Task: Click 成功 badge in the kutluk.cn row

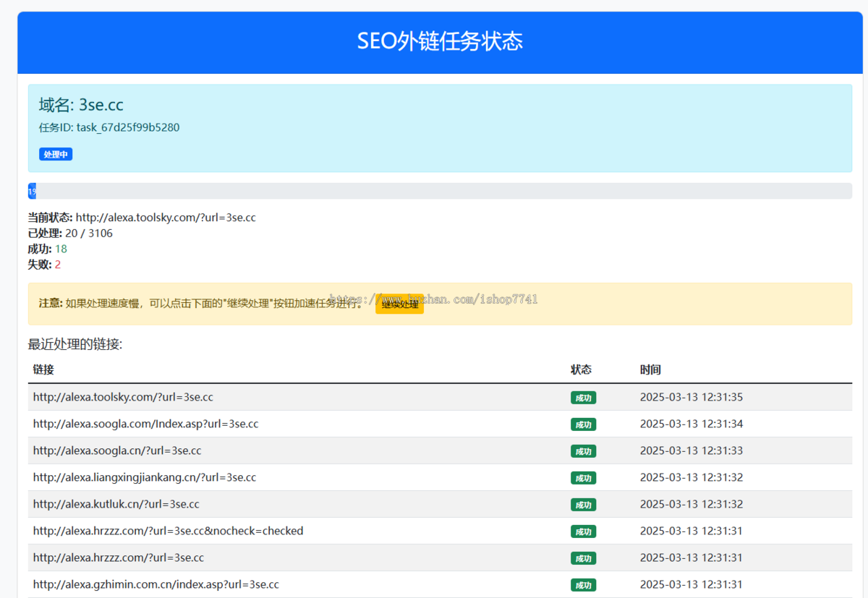Action: [583, 505]
